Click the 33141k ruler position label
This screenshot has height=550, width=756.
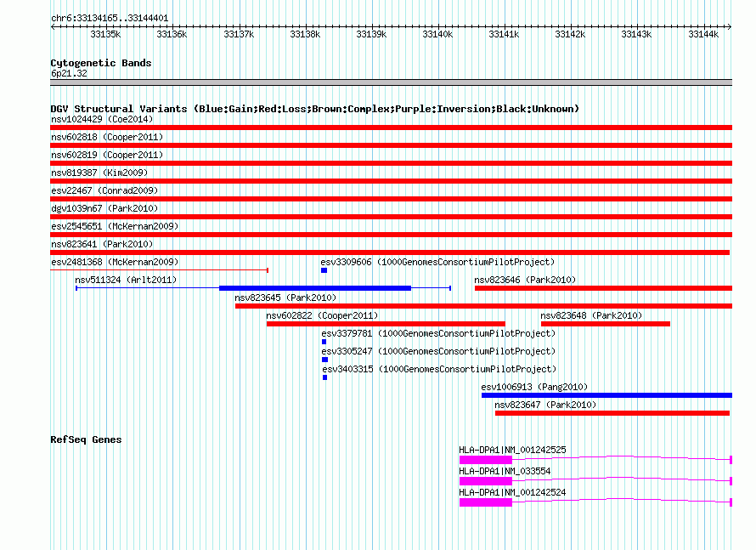coord(504,34)
